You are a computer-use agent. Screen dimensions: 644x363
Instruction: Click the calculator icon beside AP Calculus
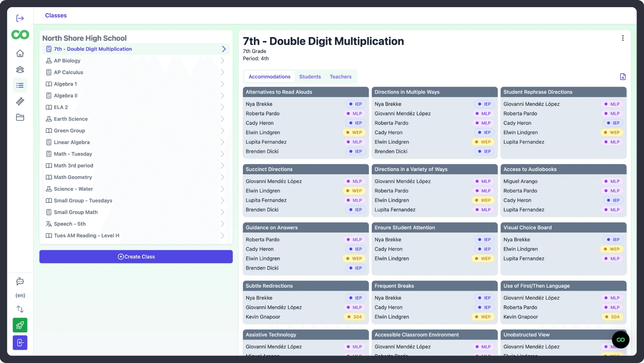(x=49, y=72)
